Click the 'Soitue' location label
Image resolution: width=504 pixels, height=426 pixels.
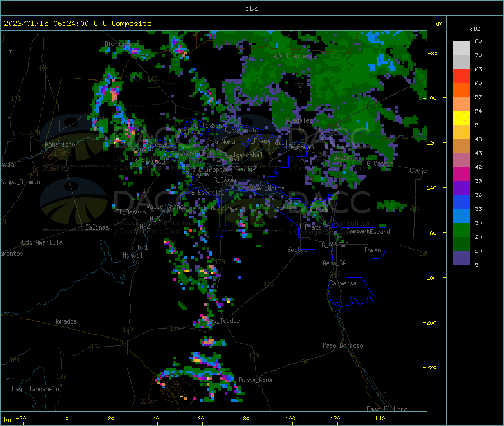(297, 250)
